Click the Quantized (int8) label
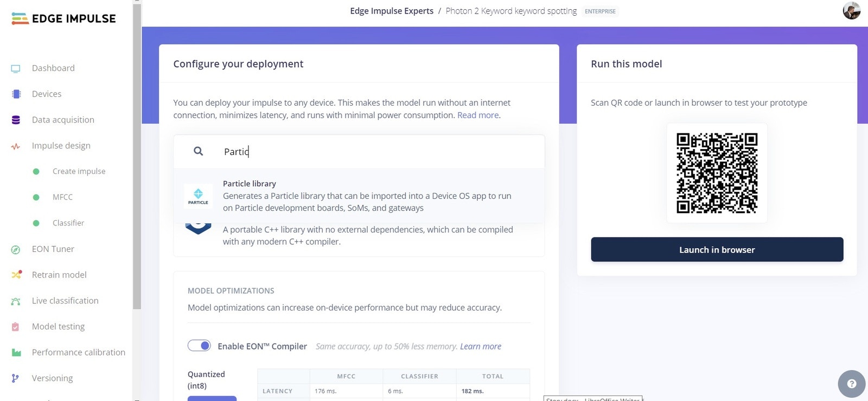The image size is (868, 401). pos(206,380)
